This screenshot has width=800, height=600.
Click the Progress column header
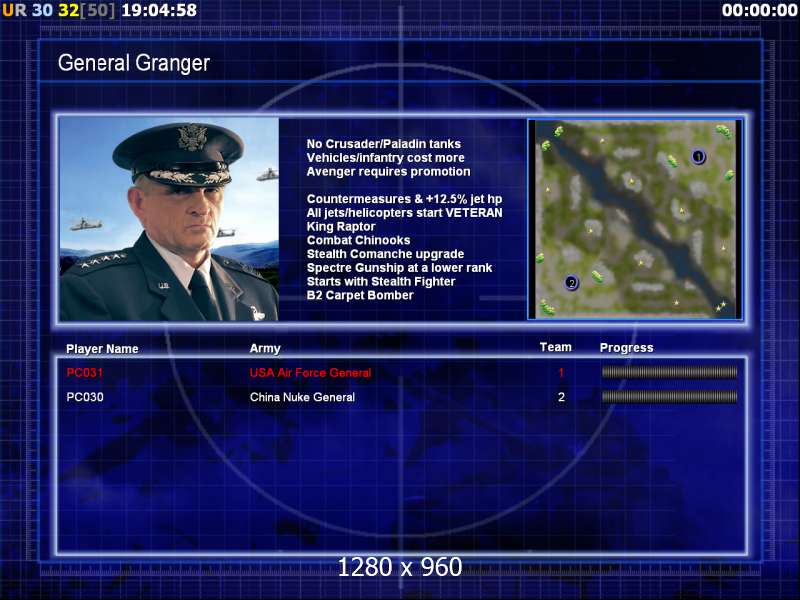pos(627,348)
